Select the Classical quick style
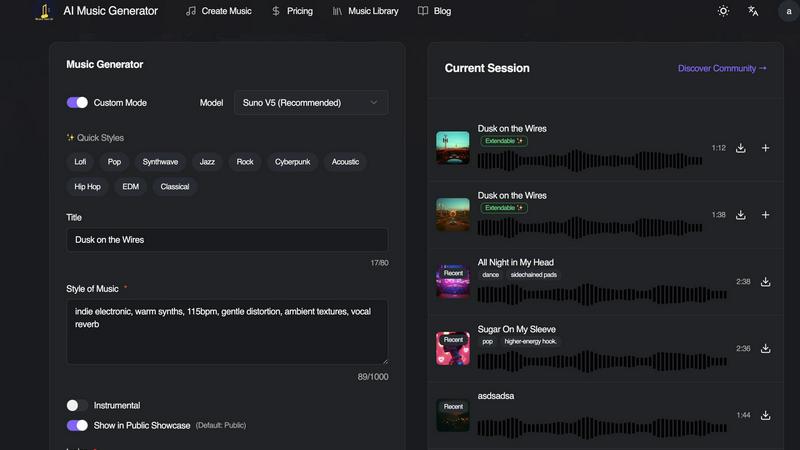 [x=174, y=187]
